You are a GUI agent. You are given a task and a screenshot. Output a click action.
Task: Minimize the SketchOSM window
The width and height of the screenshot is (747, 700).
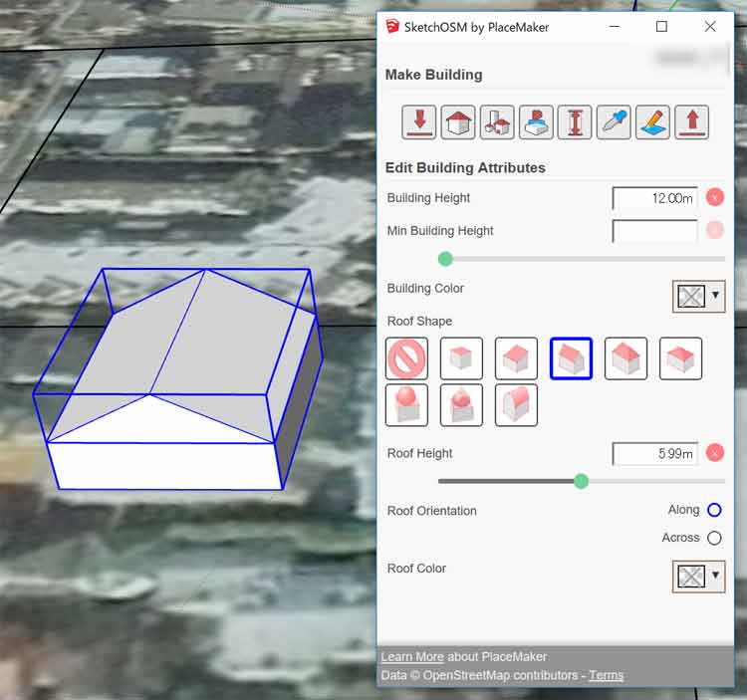pos(615,27)
